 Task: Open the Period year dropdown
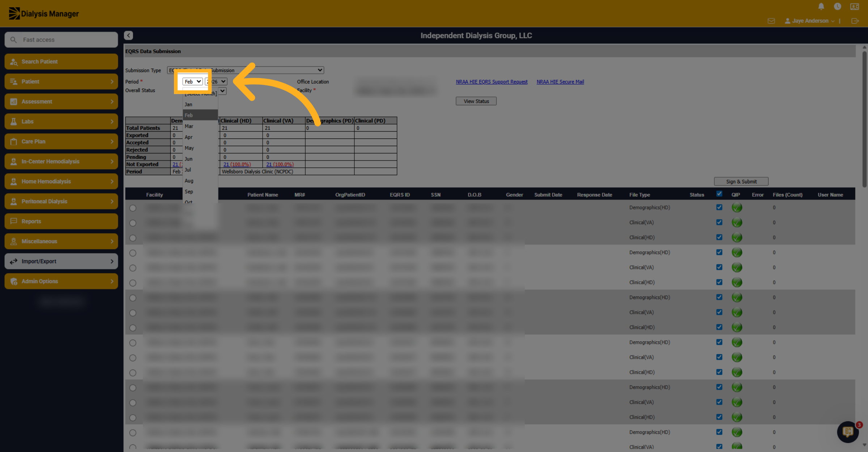pyautogui.click(x=216, y=81)
